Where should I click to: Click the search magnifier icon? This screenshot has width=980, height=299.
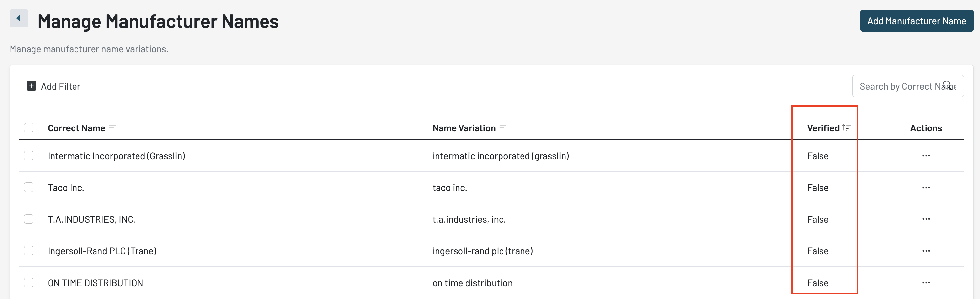pos(947,85)
